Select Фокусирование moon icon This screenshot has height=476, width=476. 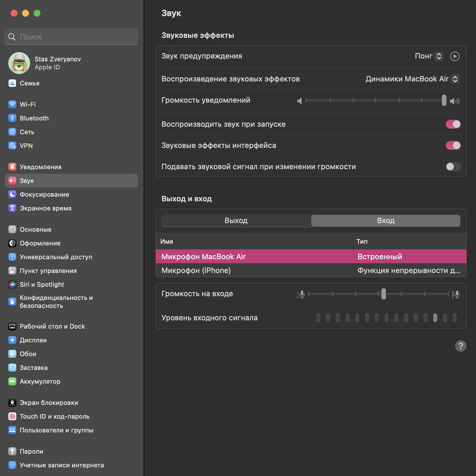12,194
